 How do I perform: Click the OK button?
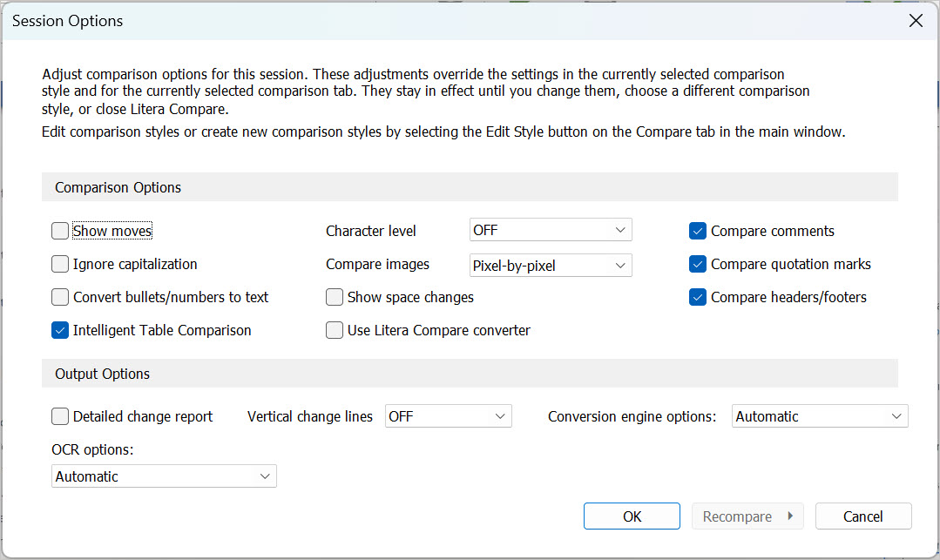click(632, 516)
